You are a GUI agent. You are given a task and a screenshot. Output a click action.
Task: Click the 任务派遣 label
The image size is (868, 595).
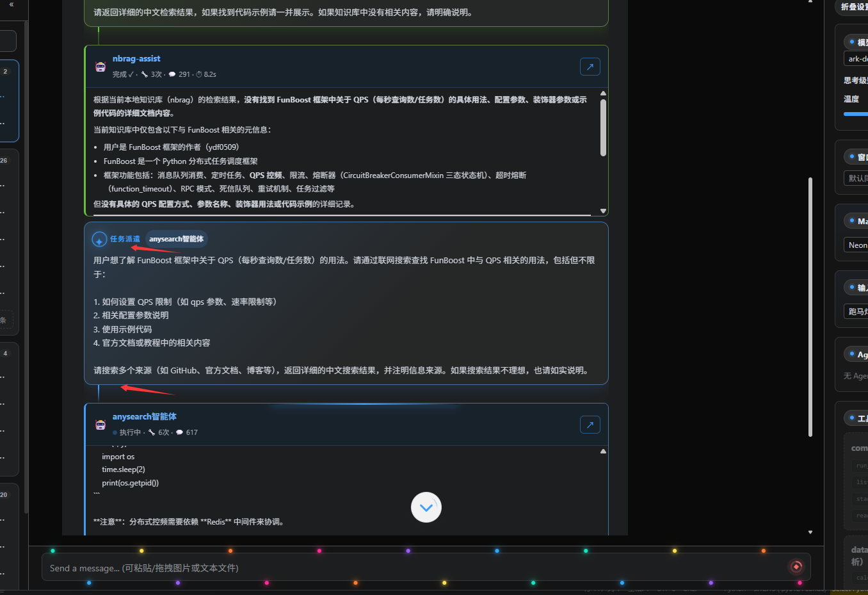[125, 239]
